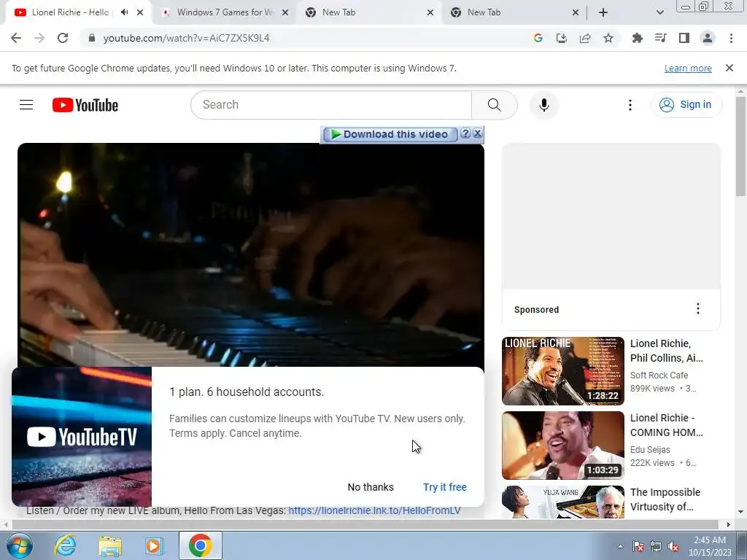This screenshot has width=747, height=560.
Task: Click Try it free for YouTube TV
Action: point(445,487)
